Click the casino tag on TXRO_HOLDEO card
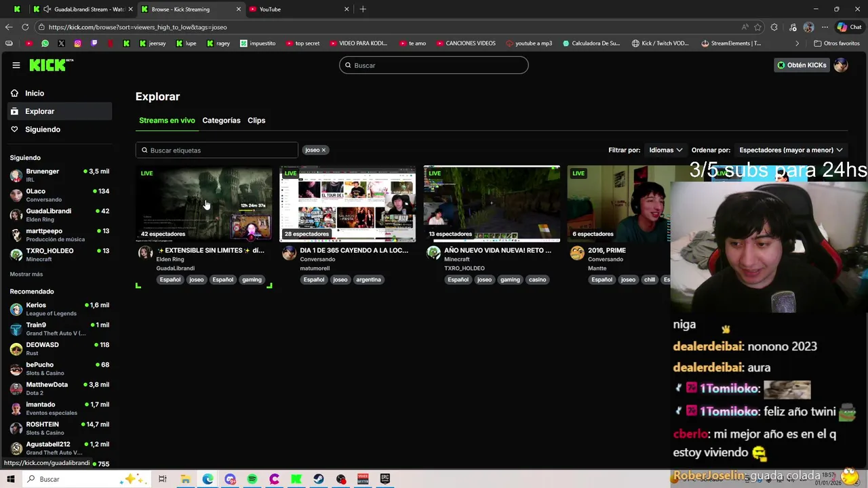 point(537,279)
